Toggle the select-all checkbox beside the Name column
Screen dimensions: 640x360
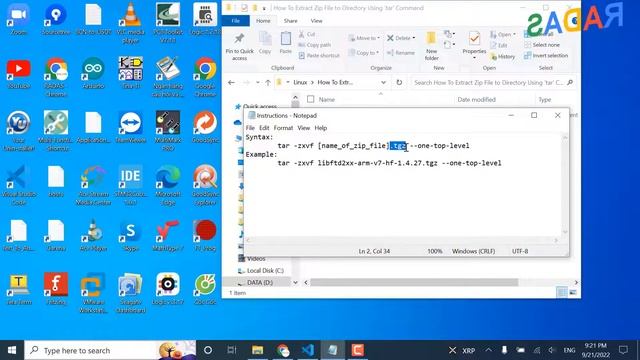[311, 99]
